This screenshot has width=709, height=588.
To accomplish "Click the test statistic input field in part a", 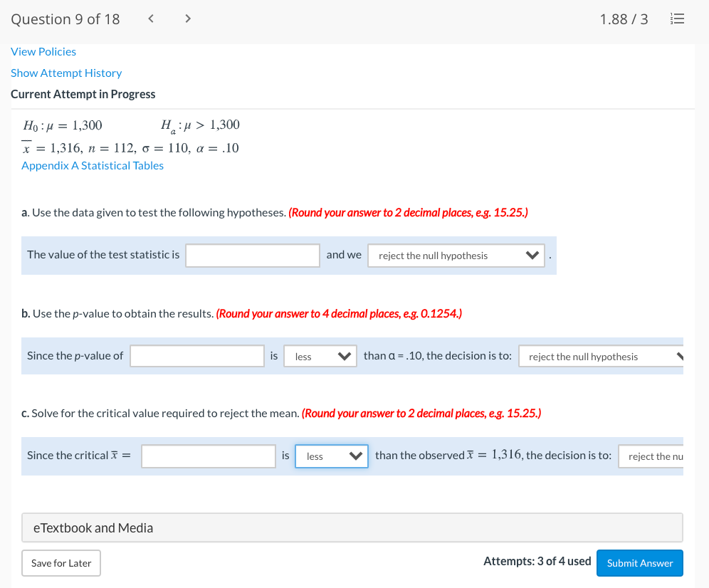I will tap(252, 255).
